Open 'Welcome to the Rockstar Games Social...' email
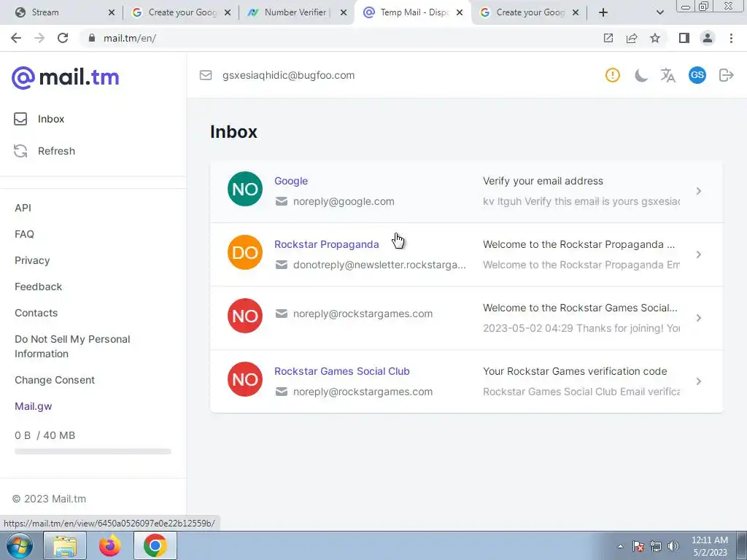747x560 pixels. 580,308
